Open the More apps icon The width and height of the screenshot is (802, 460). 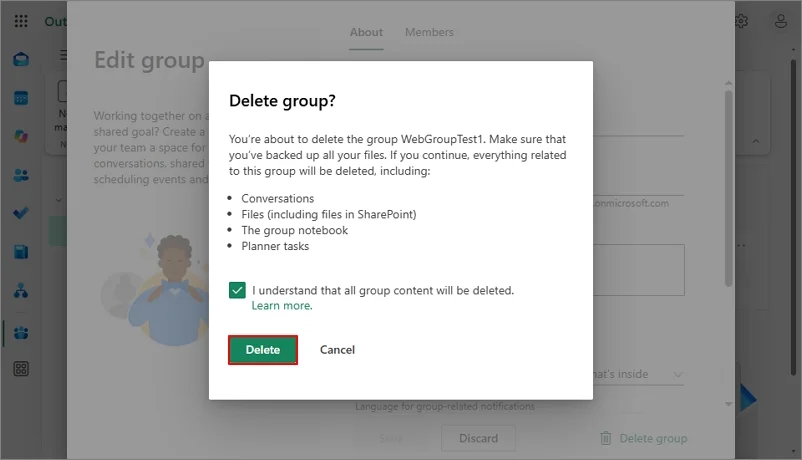pos(21,369)
